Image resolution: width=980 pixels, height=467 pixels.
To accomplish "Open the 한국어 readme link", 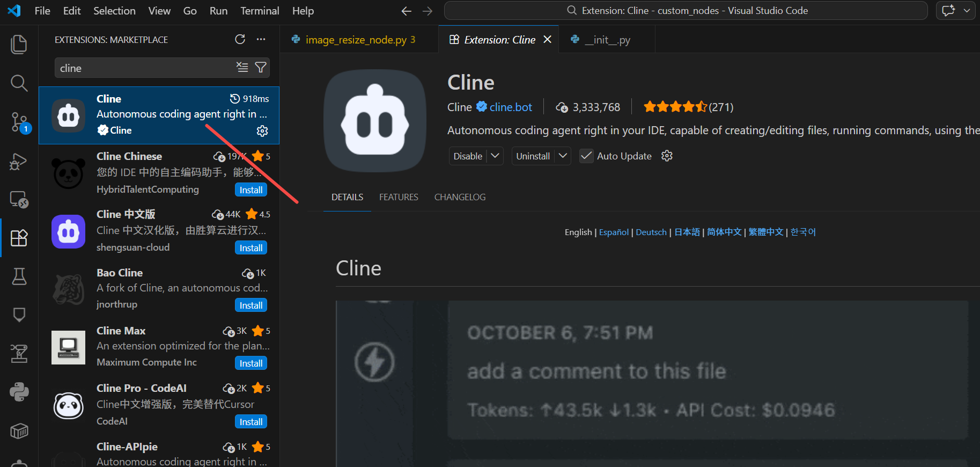I will 803,232.
